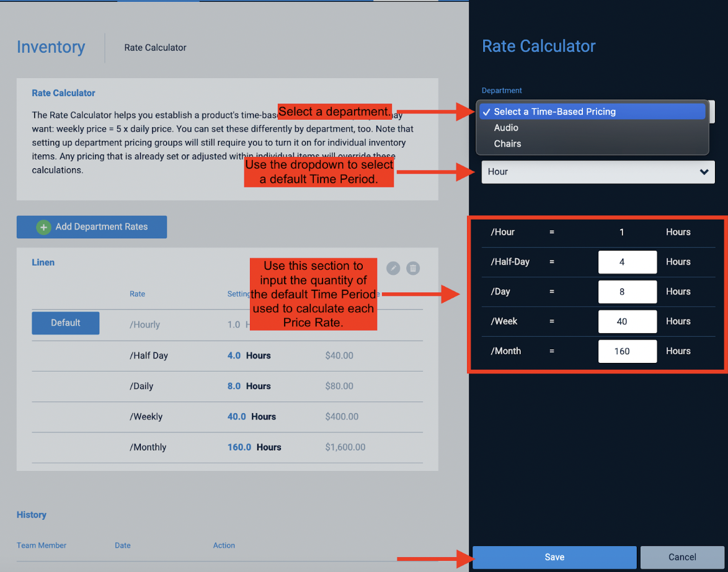Click the Save button
Image resolution: width=728 pixels, height=572 pixels.
[x=554, y=557]
